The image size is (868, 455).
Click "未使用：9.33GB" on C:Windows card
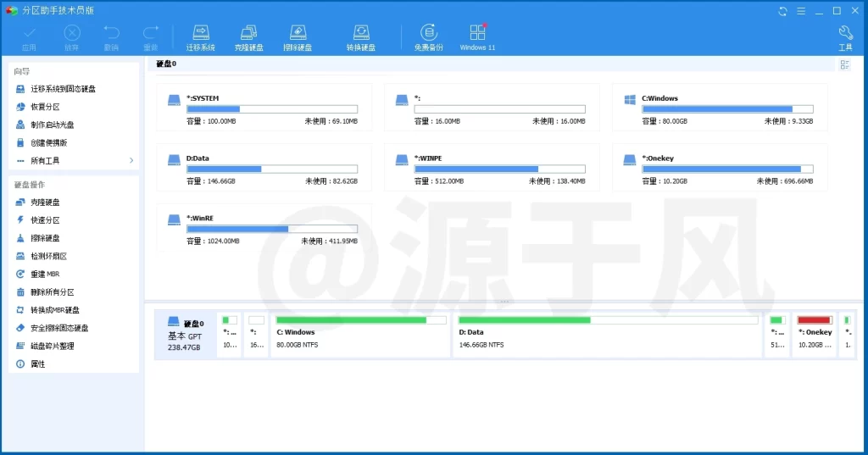(x=788, y=121)
